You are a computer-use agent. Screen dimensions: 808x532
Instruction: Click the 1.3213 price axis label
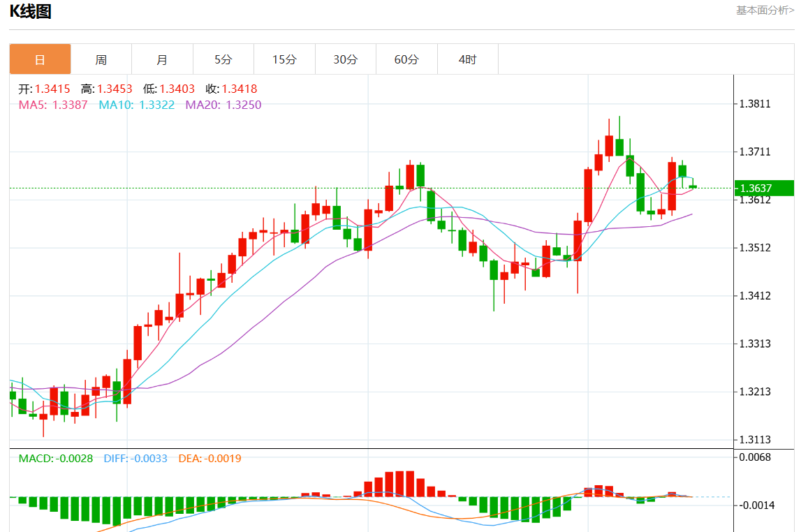pyautogui.click(x=755, y=392)
